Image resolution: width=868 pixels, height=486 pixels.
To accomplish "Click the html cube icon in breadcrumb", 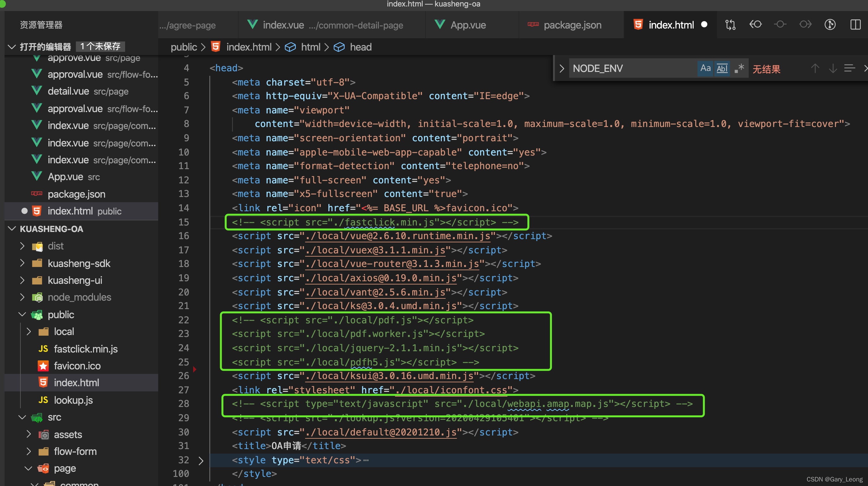I will coord(290,47).
